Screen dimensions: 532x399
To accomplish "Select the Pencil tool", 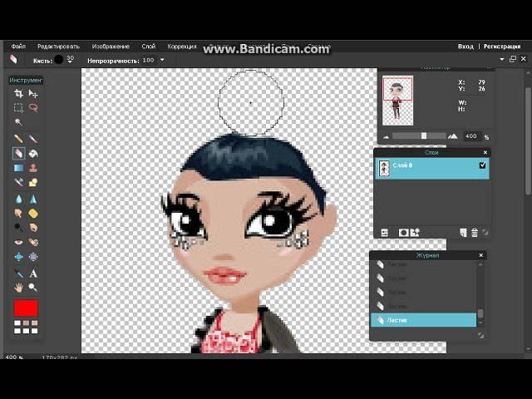I will pos(18,139).
